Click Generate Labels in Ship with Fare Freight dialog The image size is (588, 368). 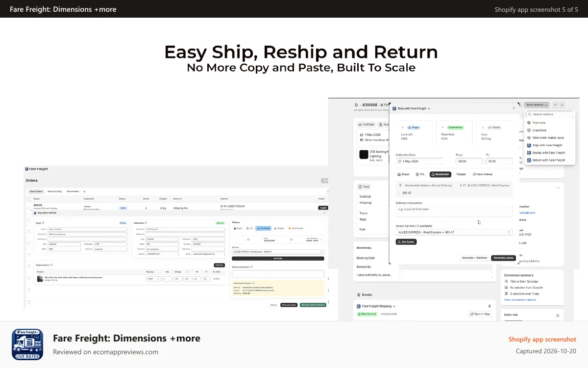(x=504, y=258)
